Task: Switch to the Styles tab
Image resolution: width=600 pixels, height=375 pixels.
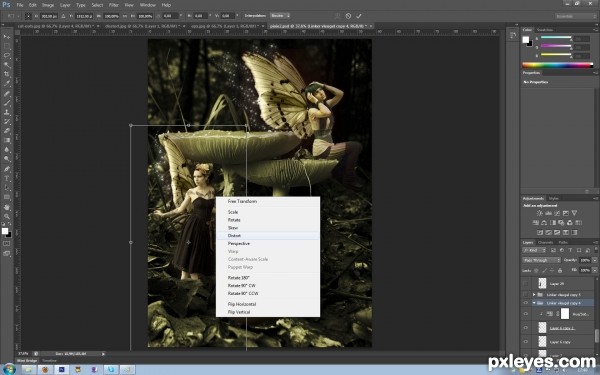Action: coord(553,199)
